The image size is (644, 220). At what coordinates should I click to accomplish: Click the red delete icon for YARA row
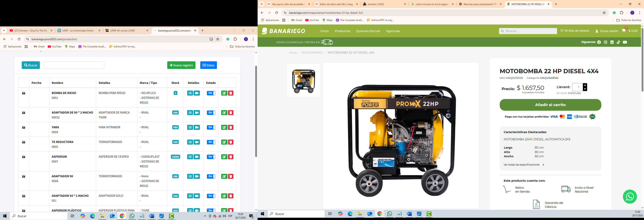click(x=231, y=127)
